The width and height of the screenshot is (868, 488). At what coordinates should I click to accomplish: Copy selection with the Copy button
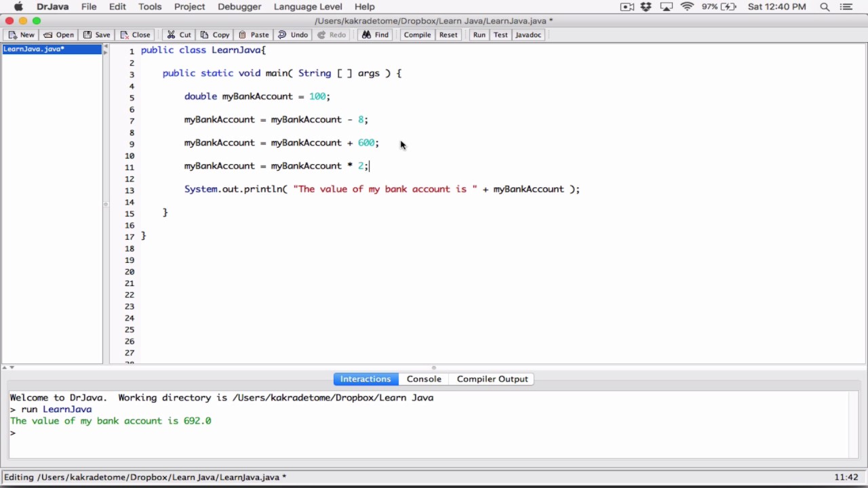[214, 35]
